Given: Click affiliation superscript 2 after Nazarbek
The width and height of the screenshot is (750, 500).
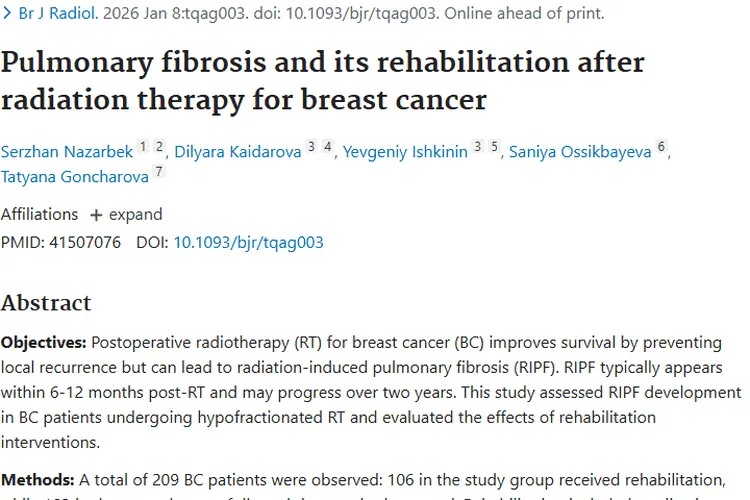Looking at the screenshot, I should [159, 147].
